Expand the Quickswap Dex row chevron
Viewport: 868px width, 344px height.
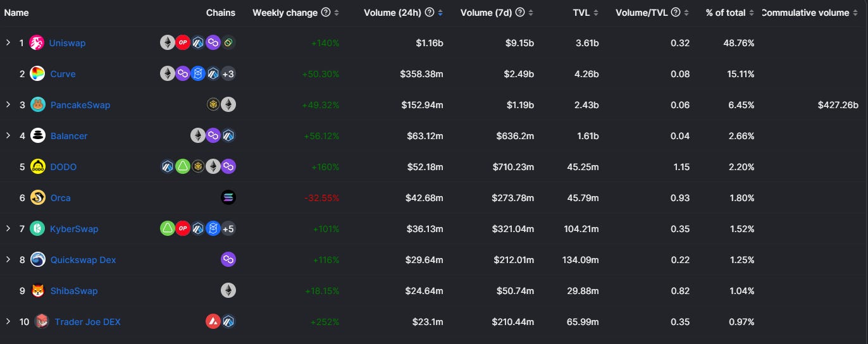coord(8,260)
